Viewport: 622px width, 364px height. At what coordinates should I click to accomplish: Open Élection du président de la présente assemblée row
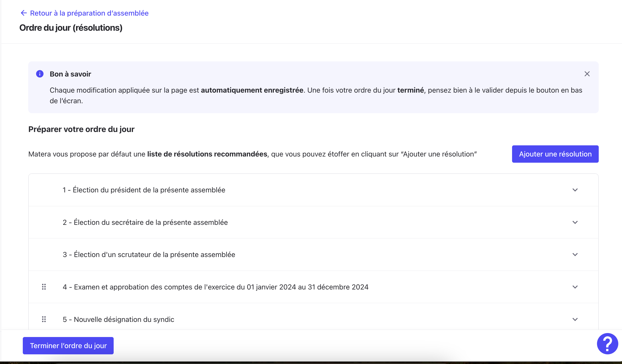pyautogui.click(x=144, y=190)
